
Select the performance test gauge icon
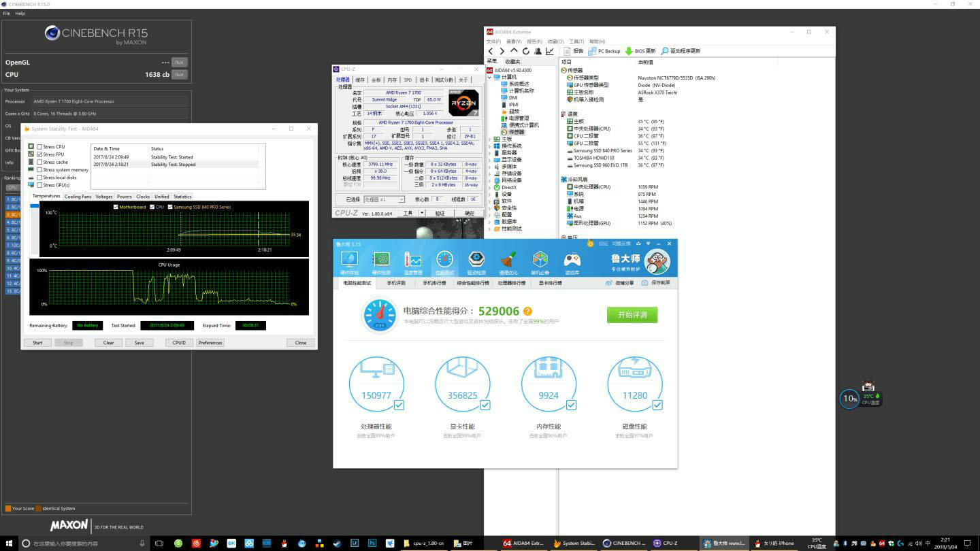tap(444, 259)
